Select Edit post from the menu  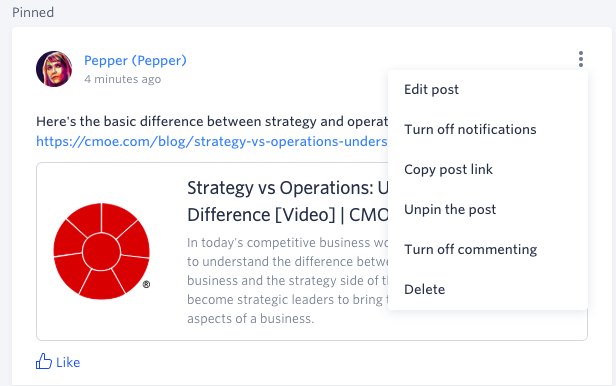[431, 90]
